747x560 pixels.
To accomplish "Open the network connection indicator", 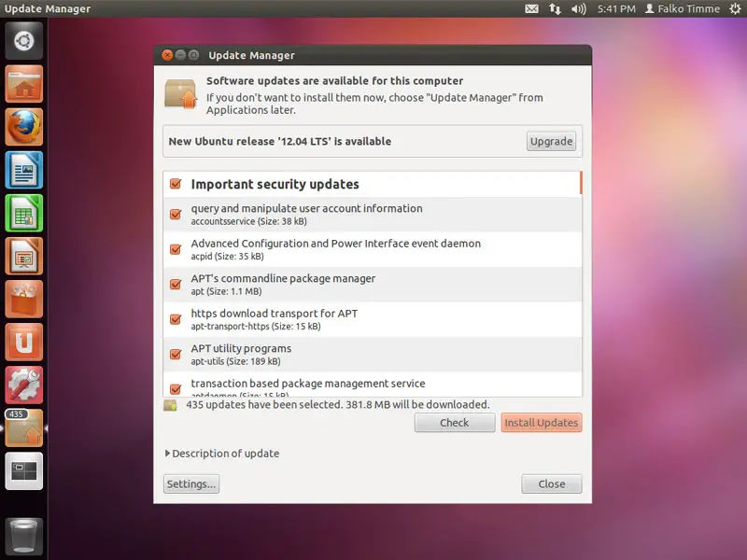I will coord(555,8).
